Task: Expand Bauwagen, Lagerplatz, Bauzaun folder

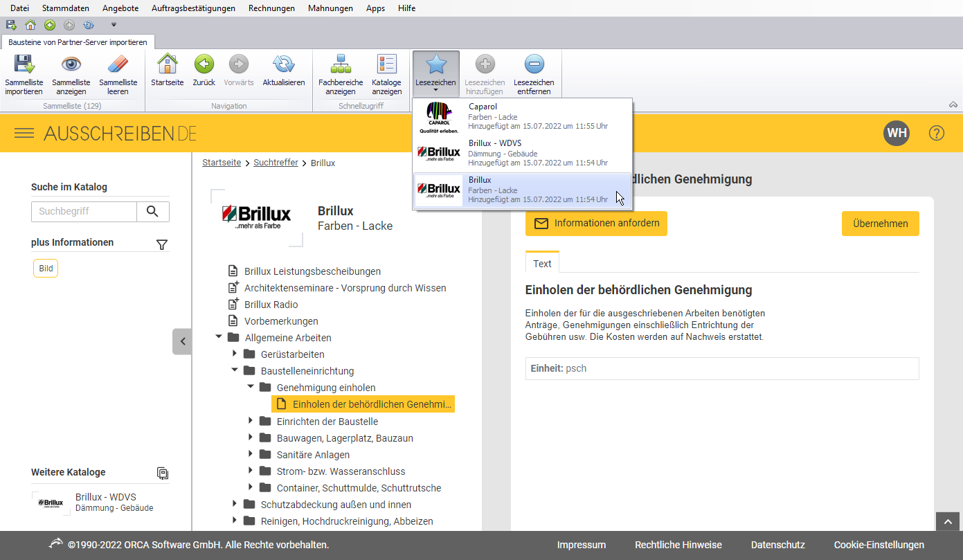Action: [x=251, y=437]
